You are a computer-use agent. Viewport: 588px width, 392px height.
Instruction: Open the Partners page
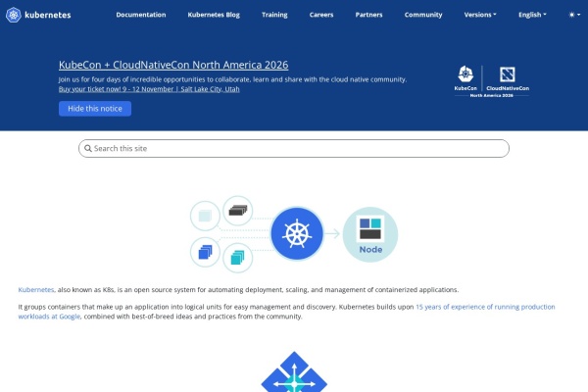(369, 15)
